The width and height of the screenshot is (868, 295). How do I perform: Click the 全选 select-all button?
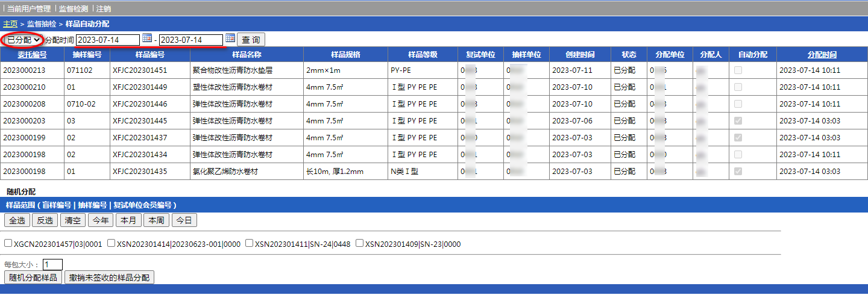click(17, 220)
